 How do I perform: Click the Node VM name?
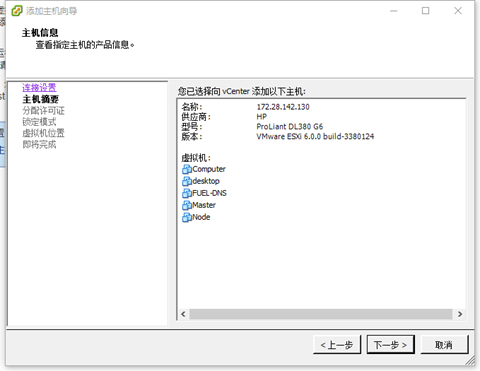201,217
